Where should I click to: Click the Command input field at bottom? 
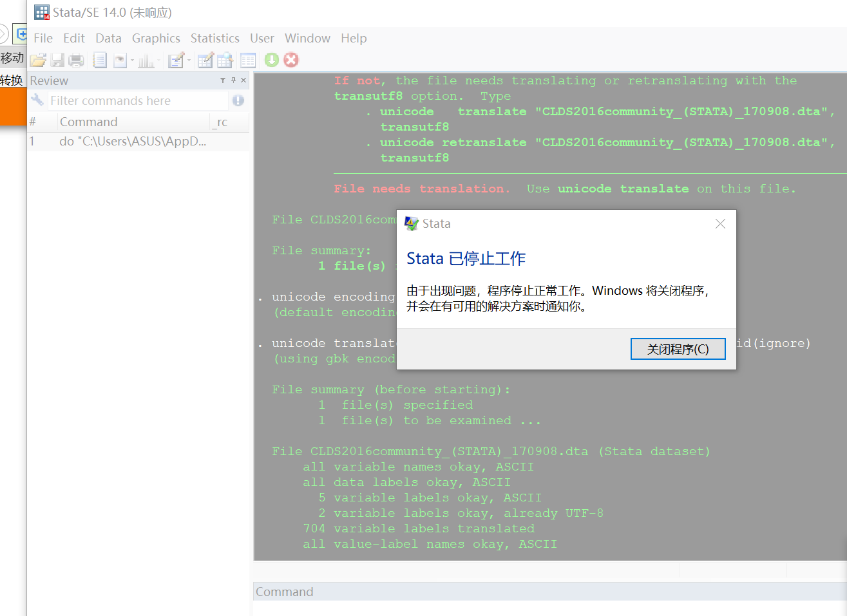(x=550, y=608)
